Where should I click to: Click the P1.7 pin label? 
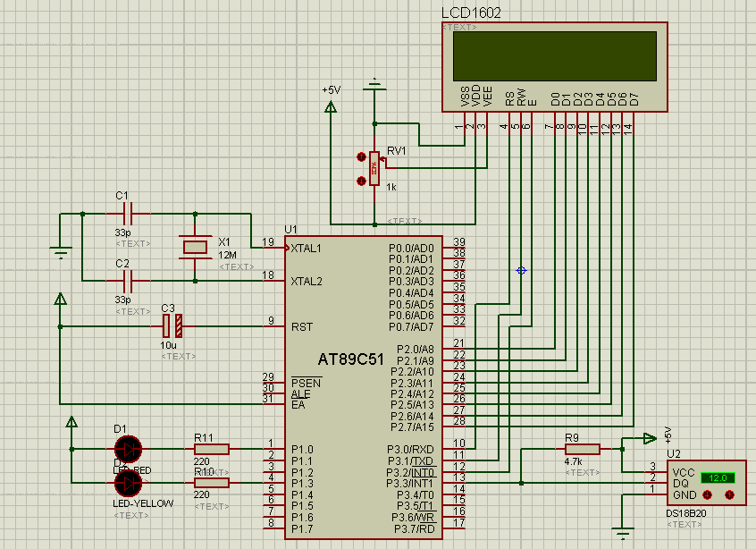pos(302,529)
